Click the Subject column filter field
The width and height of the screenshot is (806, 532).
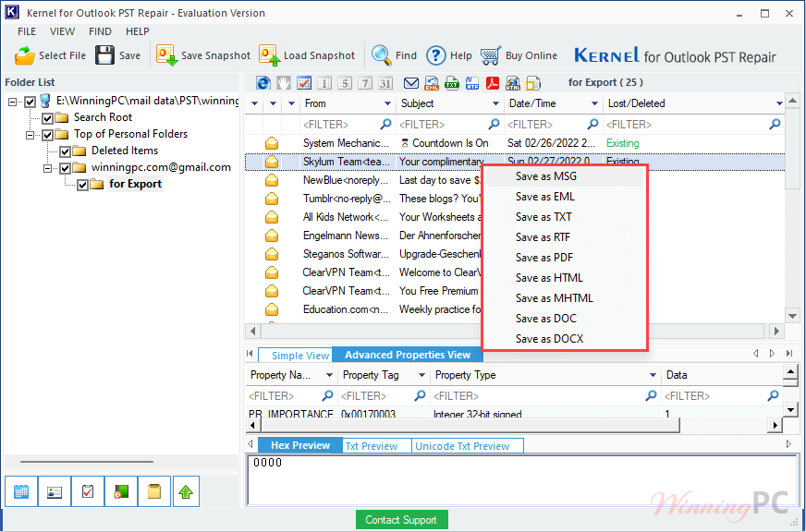[450, 125]
